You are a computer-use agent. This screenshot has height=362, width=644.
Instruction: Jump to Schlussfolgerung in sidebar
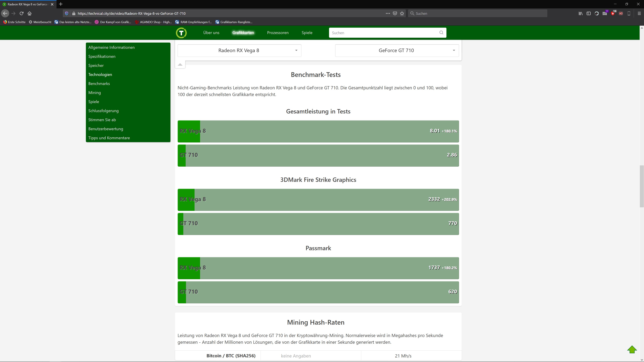[x=103, y=111]
